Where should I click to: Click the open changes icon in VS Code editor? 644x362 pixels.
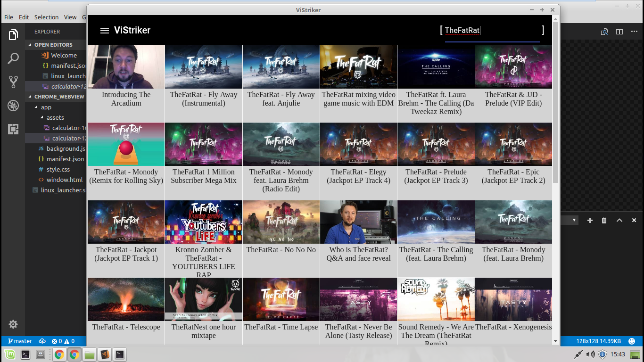[x=604, y=32]
